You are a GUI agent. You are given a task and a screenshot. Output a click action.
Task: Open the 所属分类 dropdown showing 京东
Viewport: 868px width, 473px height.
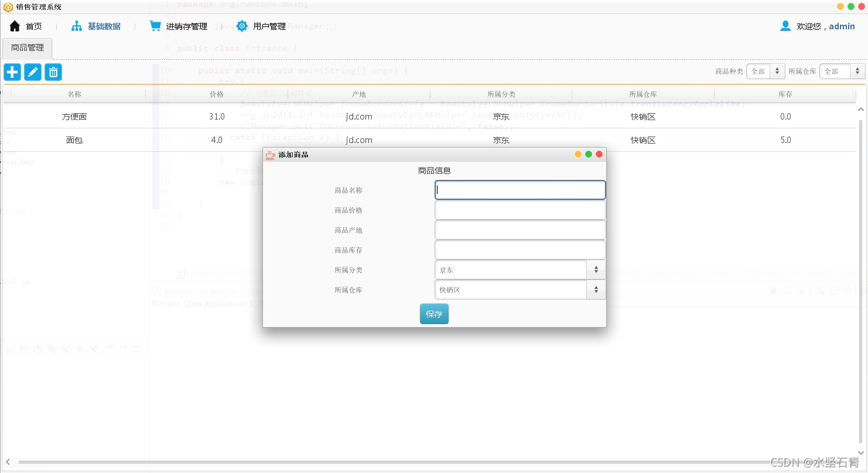(x=520, y=270)
